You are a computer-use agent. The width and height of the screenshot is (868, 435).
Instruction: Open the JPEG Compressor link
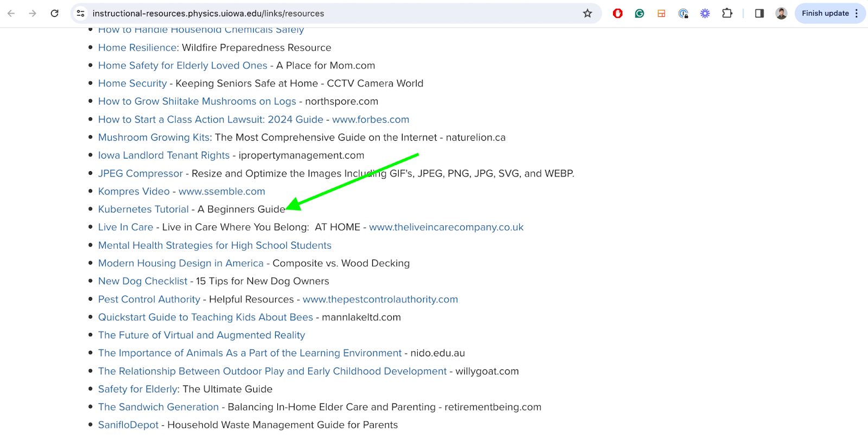click(x=141, y=173)
